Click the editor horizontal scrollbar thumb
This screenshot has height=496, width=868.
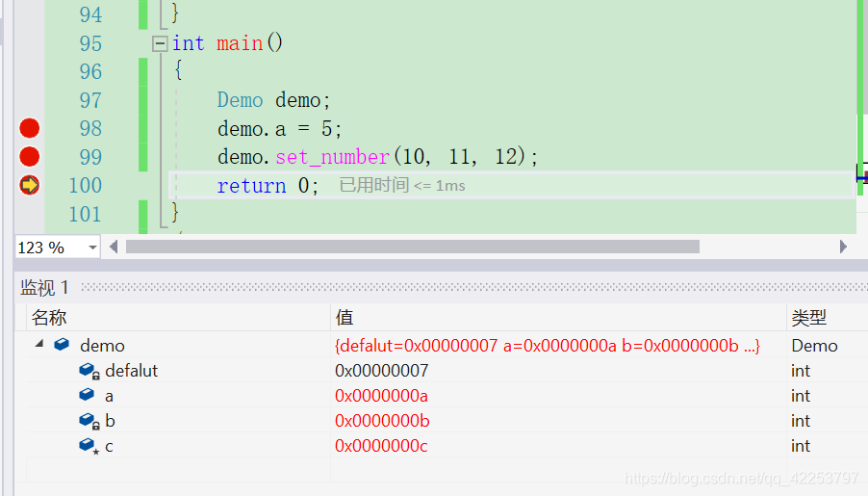click(413, 247)
